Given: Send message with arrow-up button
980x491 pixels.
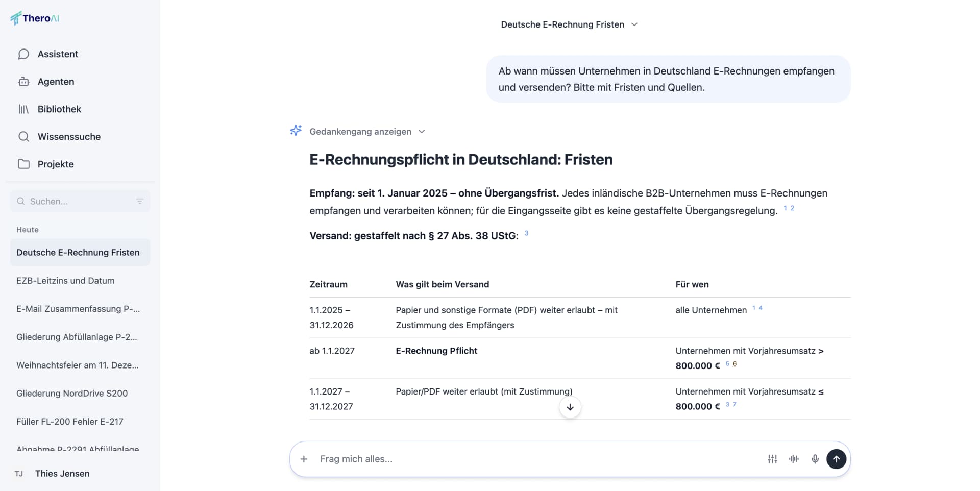Looking at the screenshot, I should pos(837,459).
